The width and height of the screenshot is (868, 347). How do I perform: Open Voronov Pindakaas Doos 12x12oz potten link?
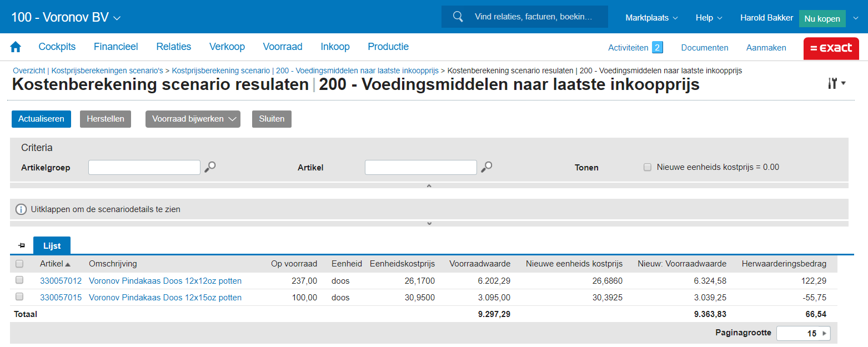coord(165,281)
